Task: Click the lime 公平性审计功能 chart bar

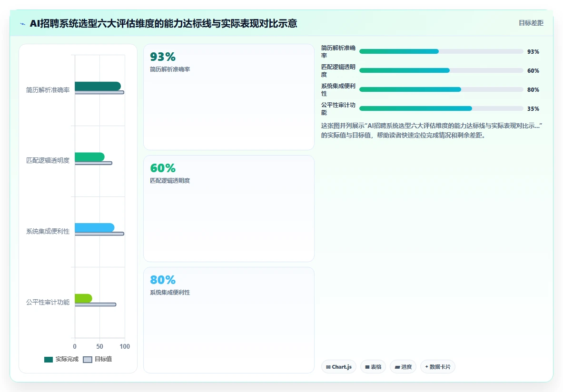Action: pos(83,298)
